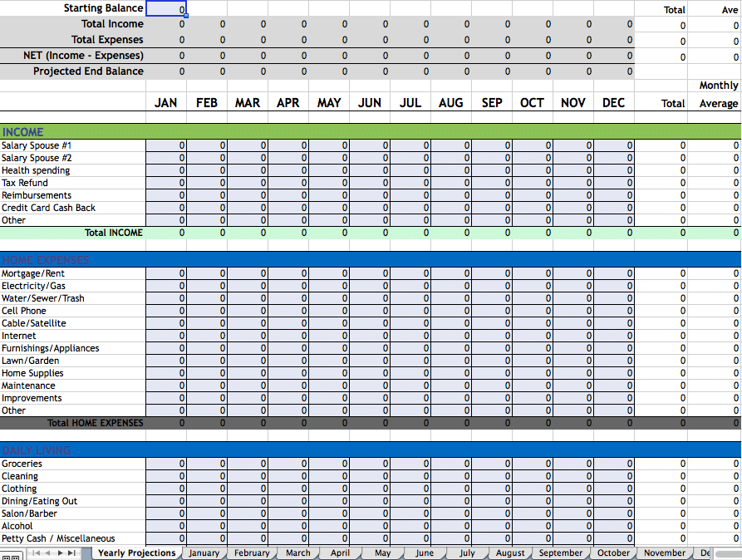Screen dimensions: 742x560
Task: Click the APR column header
Action: pos(288,103)
